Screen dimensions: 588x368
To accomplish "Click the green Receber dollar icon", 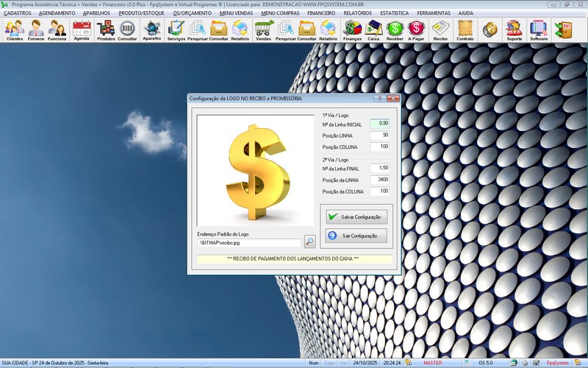I will point(395,30).
